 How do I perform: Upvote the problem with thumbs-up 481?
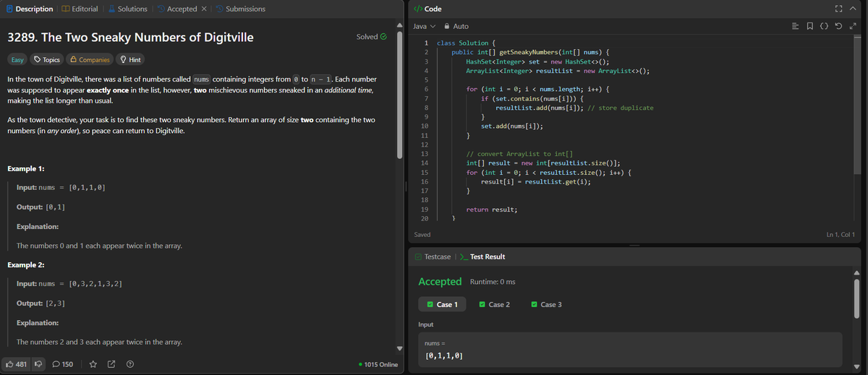click(16, 364)
